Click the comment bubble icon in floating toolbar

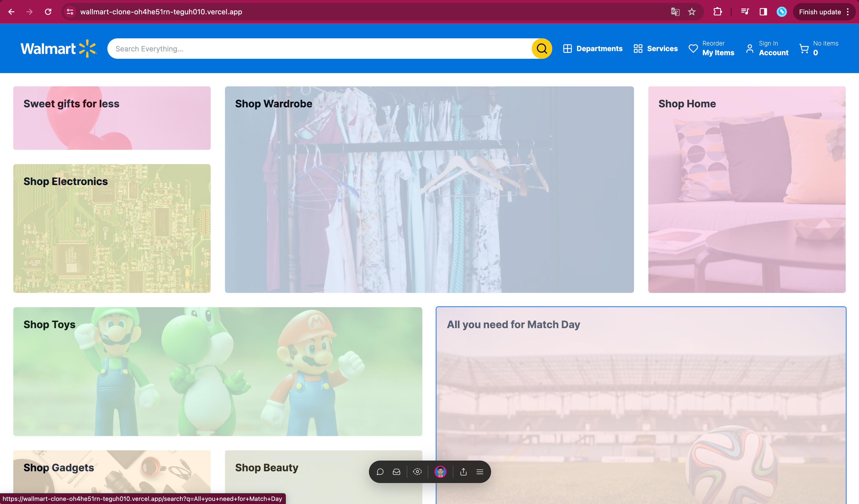click(380, 472)
